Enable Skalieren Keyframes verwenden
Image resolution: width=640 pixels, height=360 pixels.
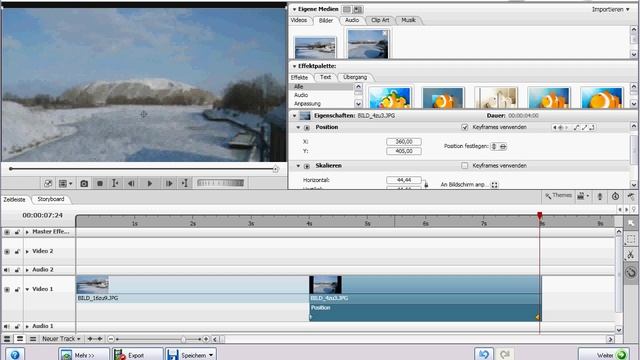464,166
